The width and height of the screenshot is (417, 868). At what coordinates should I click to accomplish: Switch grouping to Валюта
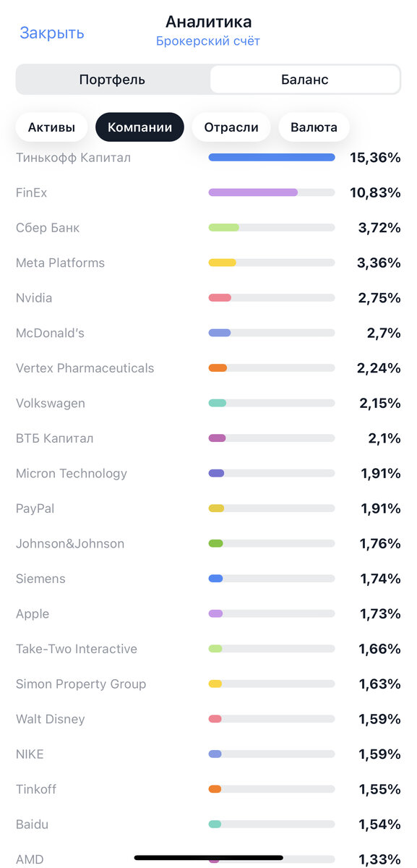click(x=314, y=127)
